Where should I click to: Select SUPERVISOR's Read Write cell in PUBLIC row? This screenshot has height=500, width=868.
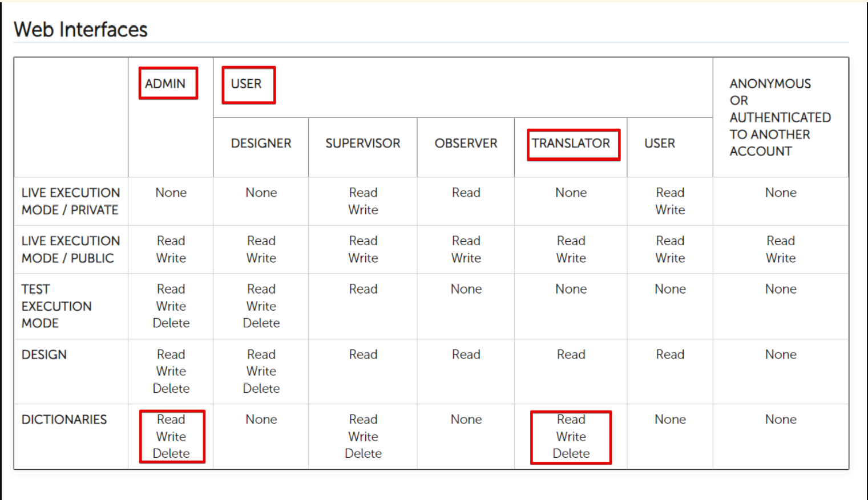coord(363,249)
